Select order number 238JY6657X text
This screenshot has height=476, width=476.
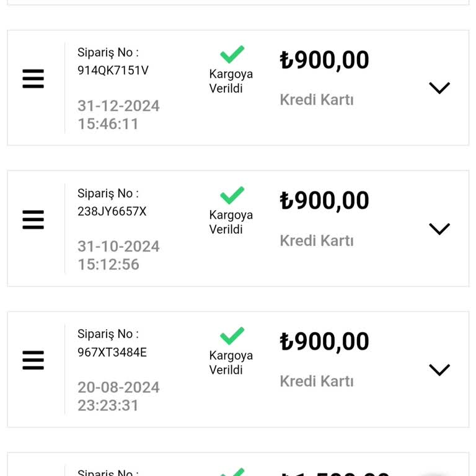(x=112, y=211)
